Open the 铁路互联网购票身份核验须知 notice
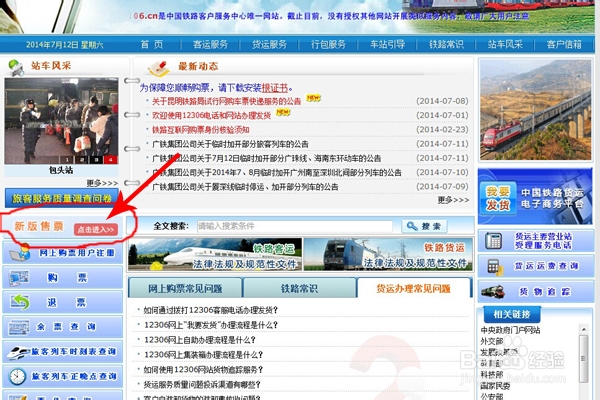 pyautogui.click(x=201, y=130)
